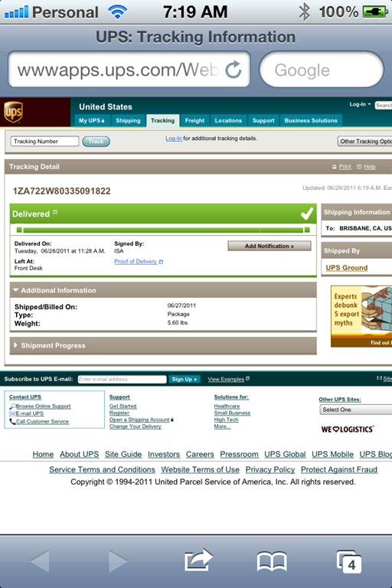Click the green delivery progress bar
The image size is (392, 588).
click(x=163, y=230)
